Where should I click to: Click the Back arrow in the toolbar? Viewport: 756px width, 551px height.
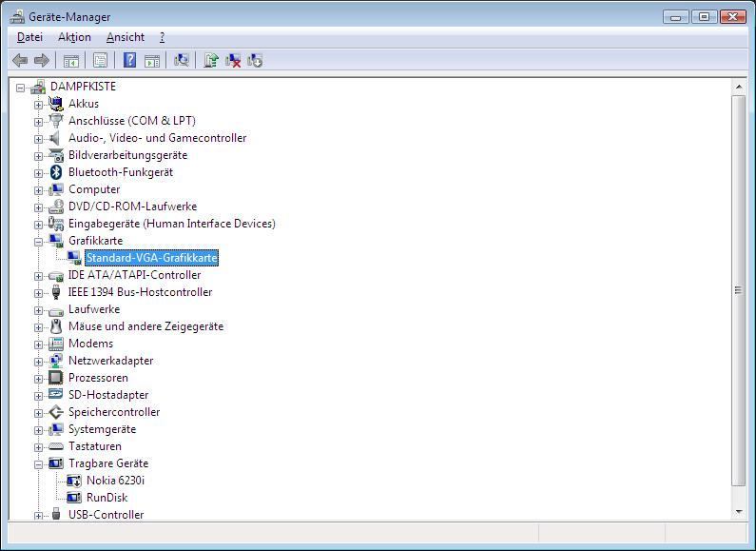click(x=20, y=60)
